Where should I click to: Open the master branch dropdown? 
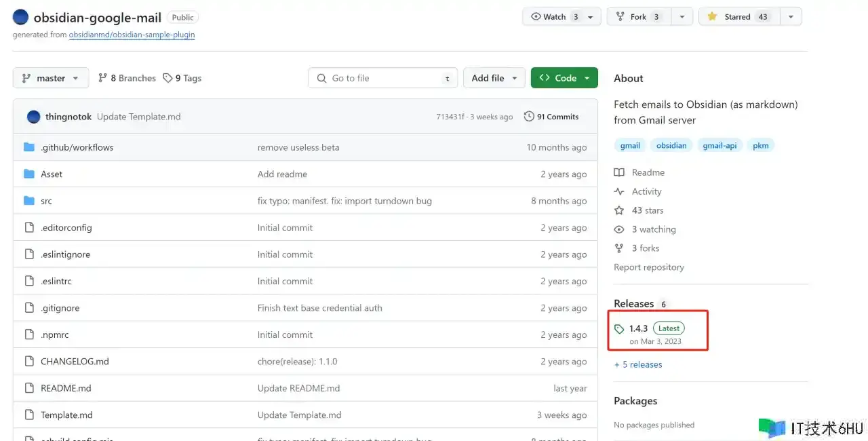pos(51,78)
